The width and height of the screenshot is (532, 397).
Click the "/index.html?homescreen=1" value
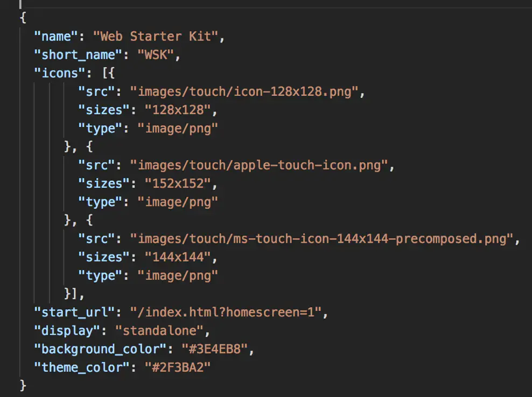click(x=225, y=312)
